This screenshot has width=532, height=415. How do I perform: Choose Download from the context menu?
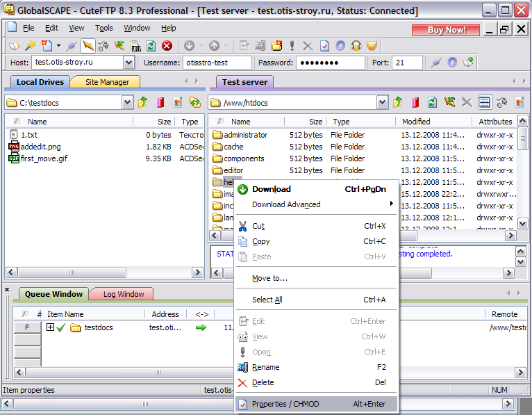tap(316, 189)
